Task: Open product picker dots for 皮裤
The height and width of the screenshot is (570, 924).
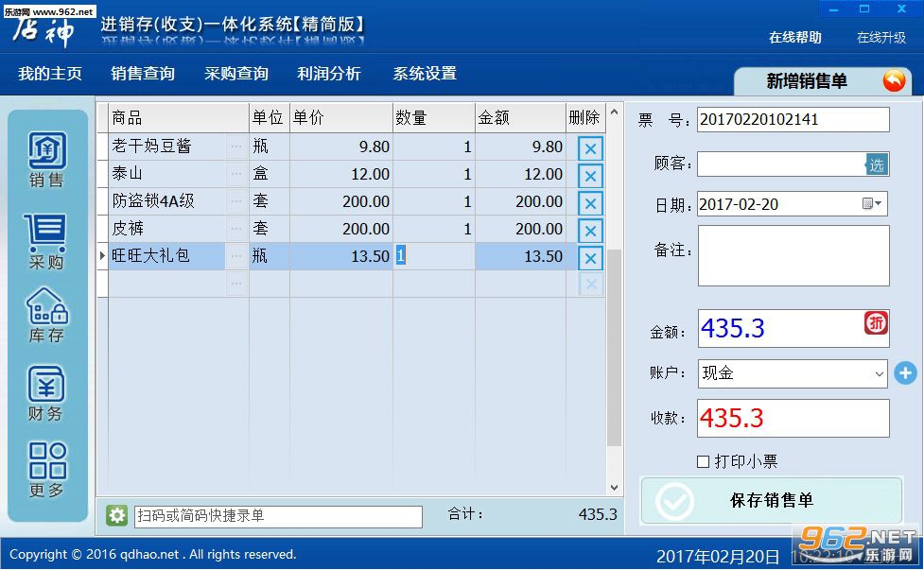Action: [236, 229]
